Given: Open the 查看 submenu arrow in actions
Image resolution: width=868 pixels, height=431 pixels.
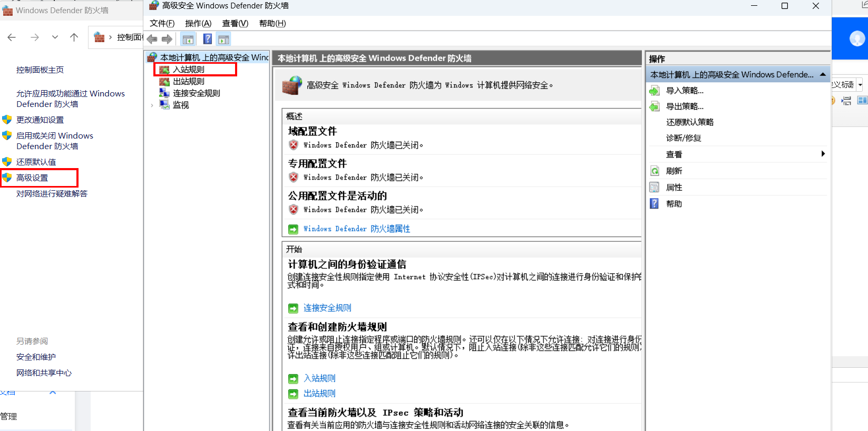Looking at the screenshot, I should [823, 154].
